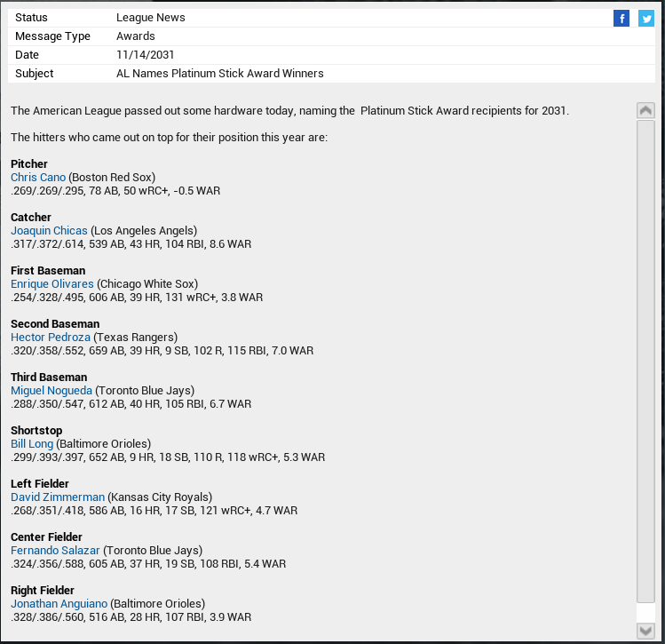Open David Zimmerman's profile
Viewport: 665px width, 644px height.
coord(58,497)
